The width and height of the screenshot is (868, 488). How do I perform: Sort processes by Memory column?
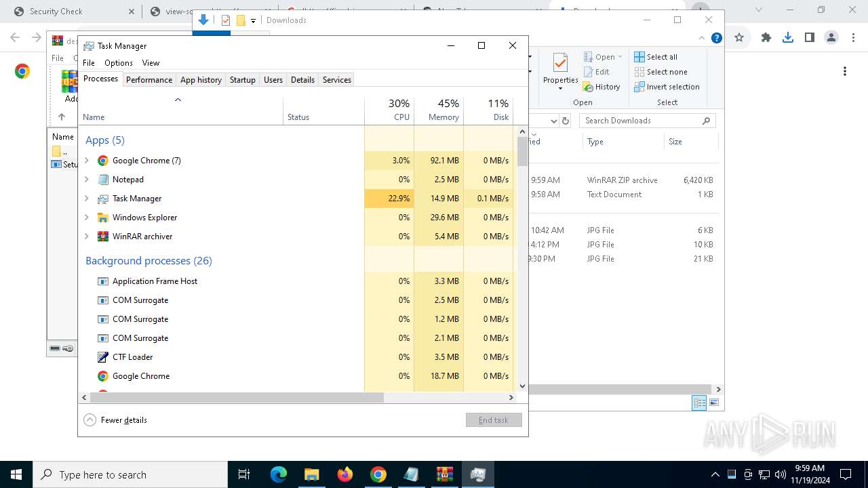(x=439, y=110)
